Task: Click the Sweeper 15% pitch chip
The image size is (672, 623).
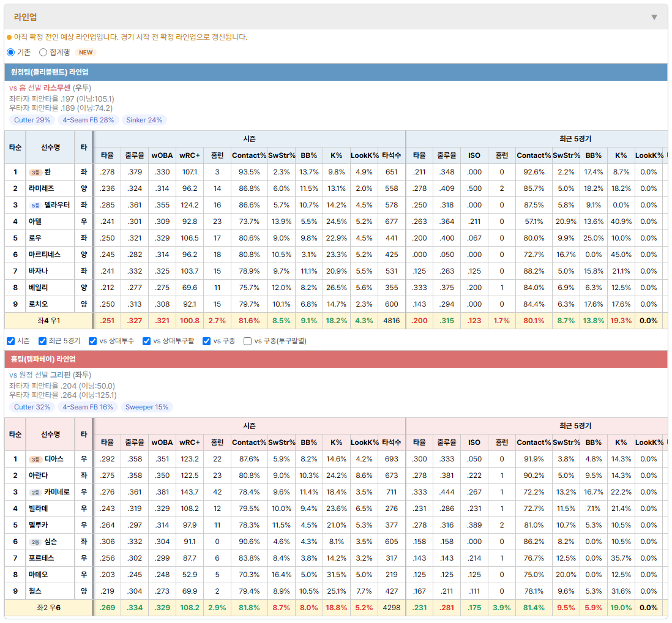Action: pos(146,407)
